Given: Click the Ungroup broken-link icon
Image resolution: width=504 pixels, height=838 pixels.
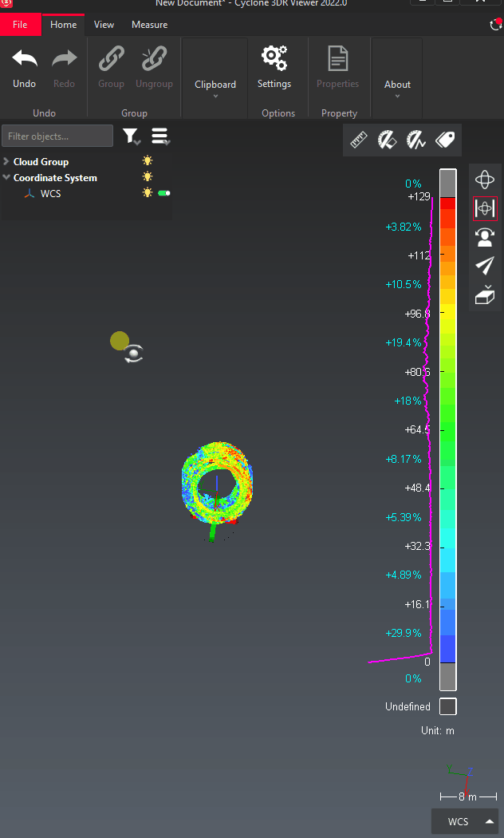Looking at the screenshot, I should click(x=154, y=58).
